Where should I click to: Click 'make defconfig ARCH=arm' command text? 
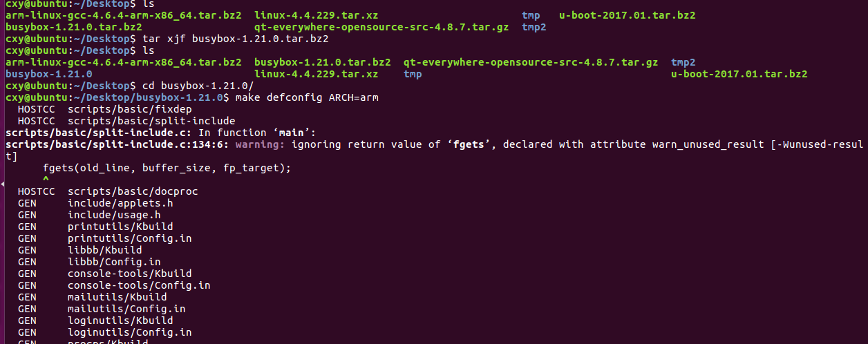307,97
